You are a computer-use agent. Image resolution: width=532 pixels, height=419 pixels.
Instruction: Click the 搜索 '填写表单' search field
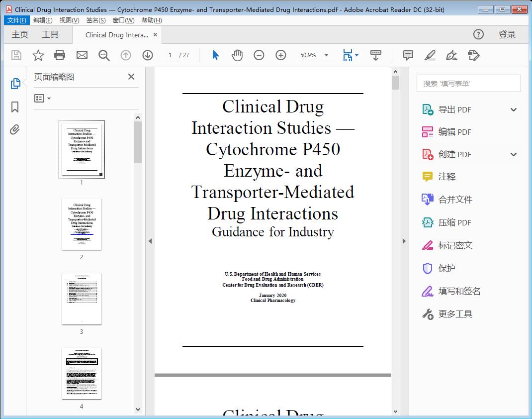point(468,83)
